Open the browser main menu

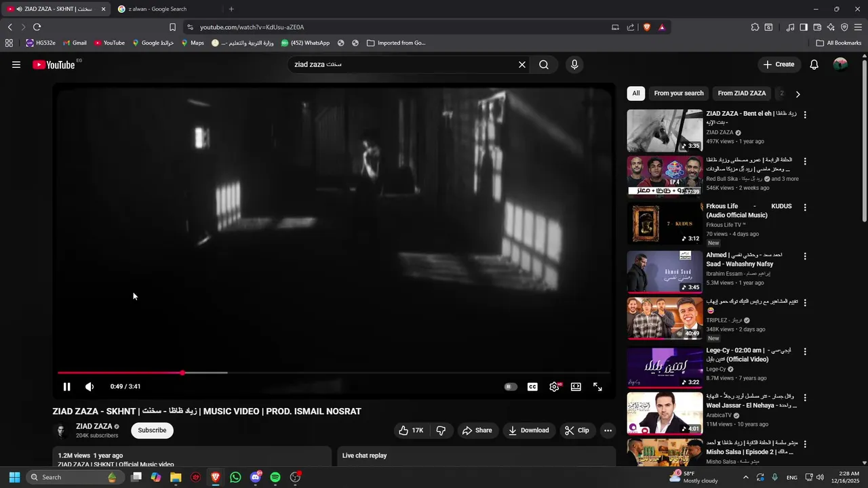pyautogui.click(x=858, y=27)
